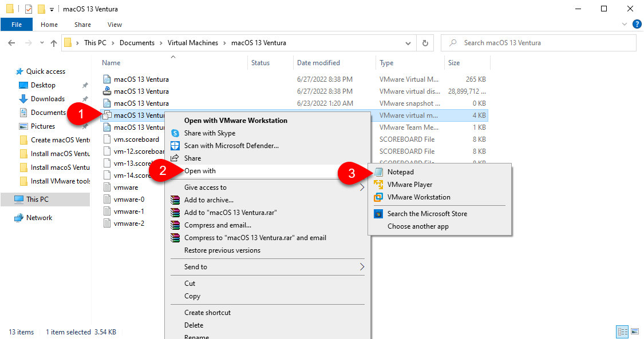Go up one folder level arrow
This screenshot has height=339, width=644.
coord(54,43)
